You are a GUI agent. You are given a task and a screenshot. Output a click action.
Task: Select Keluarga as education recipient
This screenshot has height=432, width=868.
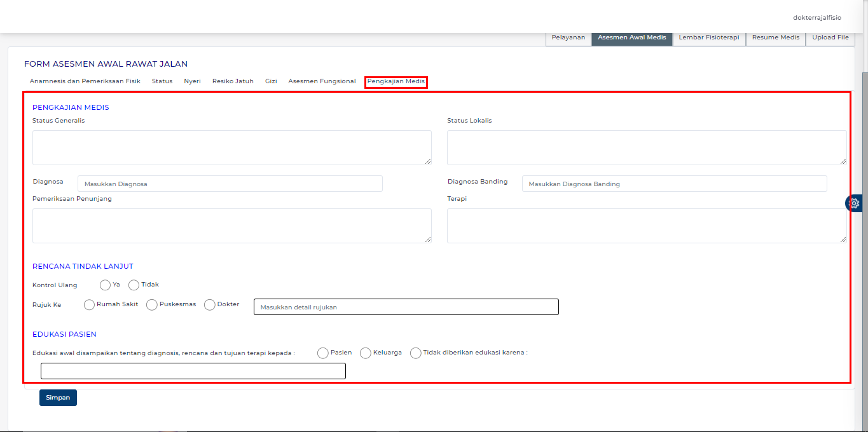coord(366,353)
